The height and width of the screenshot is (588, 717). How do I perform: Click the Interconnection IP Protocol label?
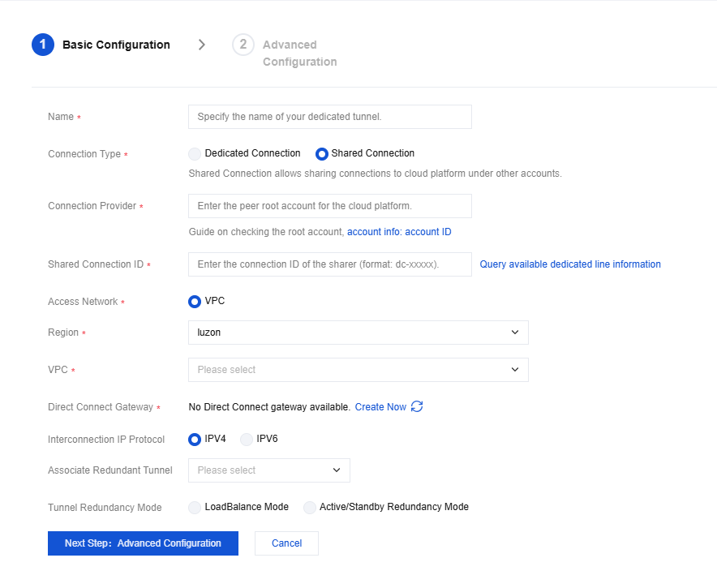[106, 440]
